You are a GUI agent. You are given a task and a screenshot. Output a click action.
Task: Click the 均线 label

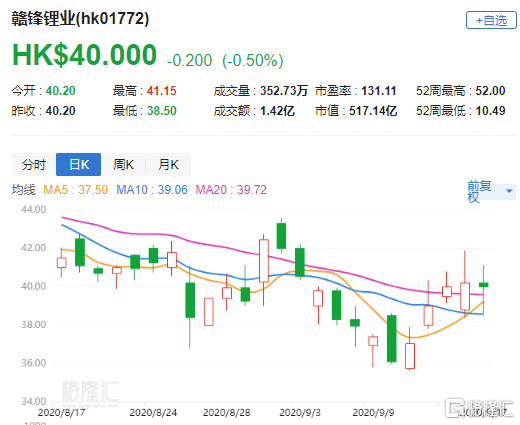point(24,190)
